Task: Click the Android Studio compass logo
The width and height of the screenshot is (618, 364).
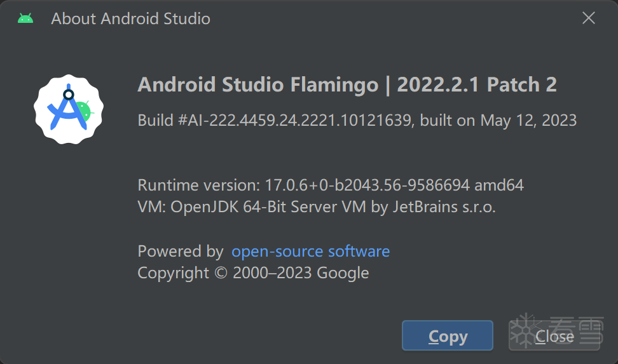Action: tap(68, 109)
